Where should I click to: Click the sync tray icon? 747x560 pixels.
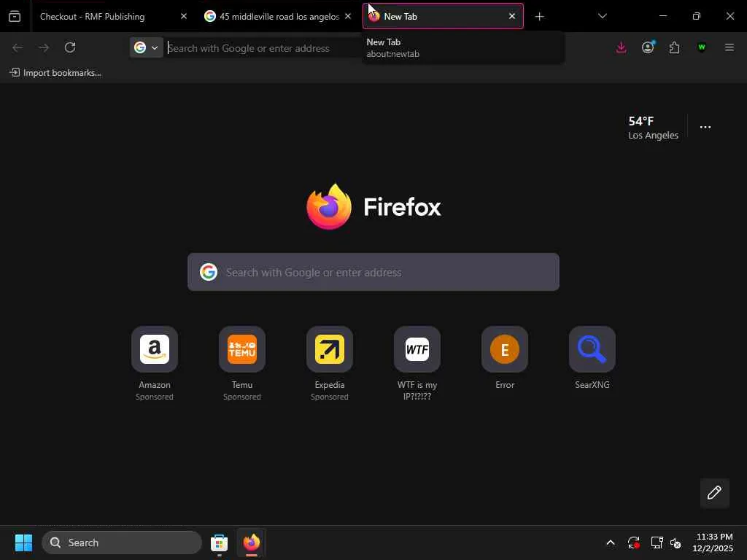(634, 542)
